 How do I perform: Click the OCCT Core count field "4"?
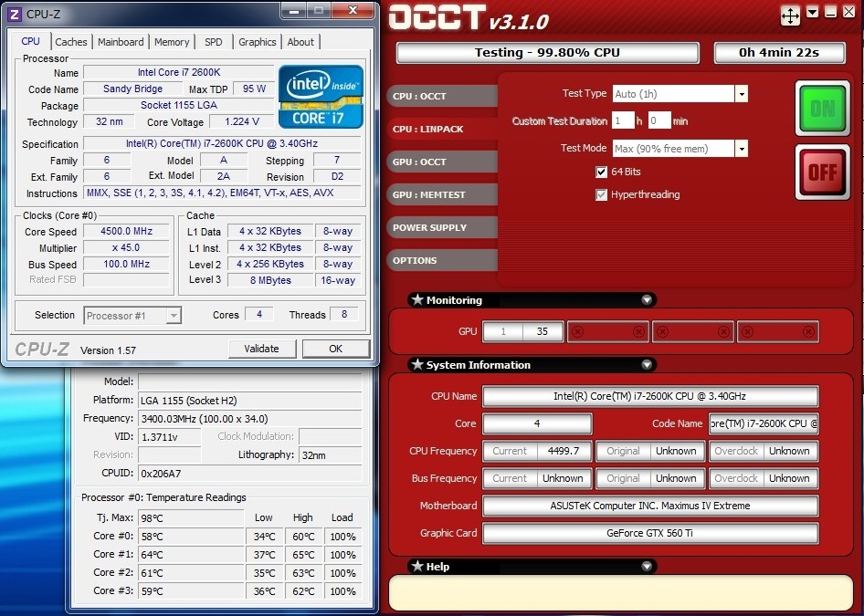pyautogui.click(x=537, y=423)
